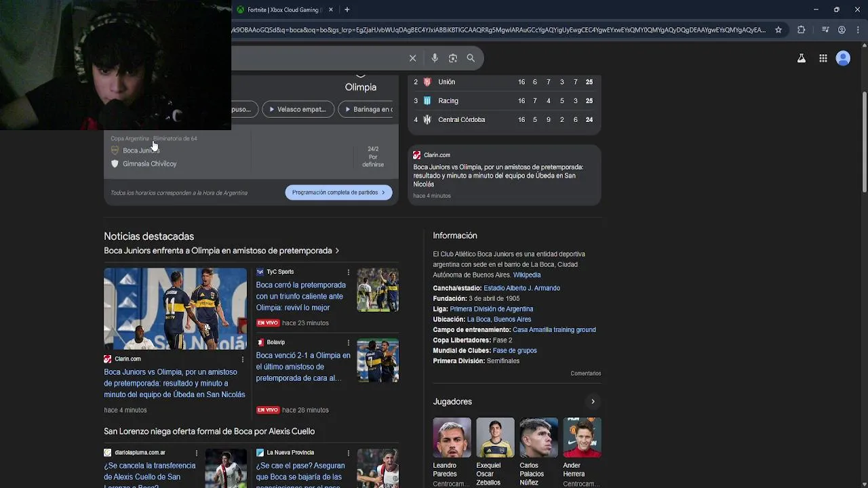Screen dimensions: 868x488
Task: Open a new browser tab
Action: point(347,9)
